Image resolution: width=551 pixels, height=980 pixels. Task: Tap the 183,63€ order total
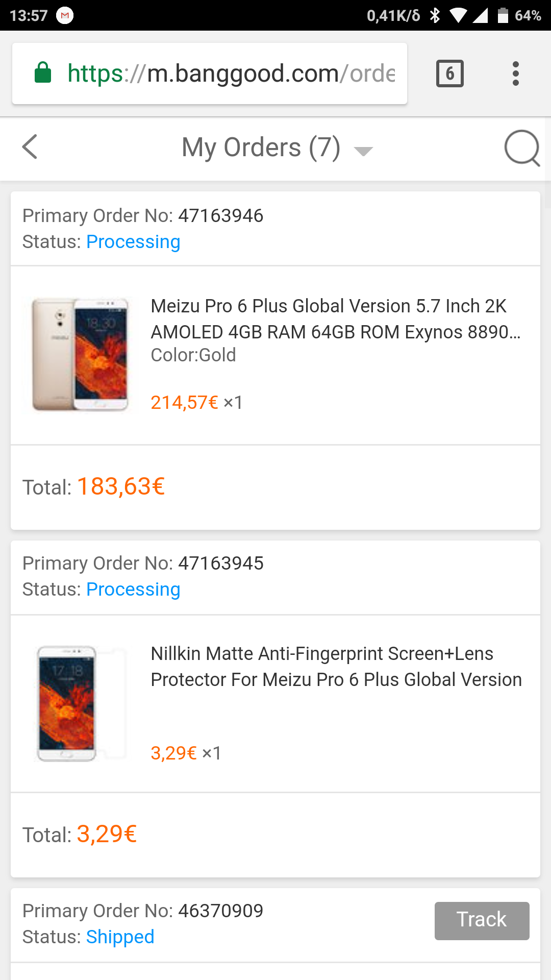(120, 486)
